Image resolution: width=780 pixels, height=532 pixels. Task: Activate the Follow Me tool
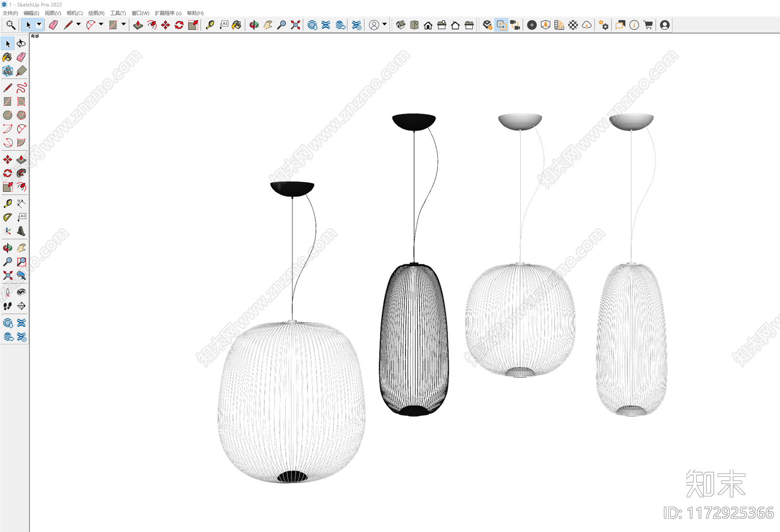click(21, 173)
